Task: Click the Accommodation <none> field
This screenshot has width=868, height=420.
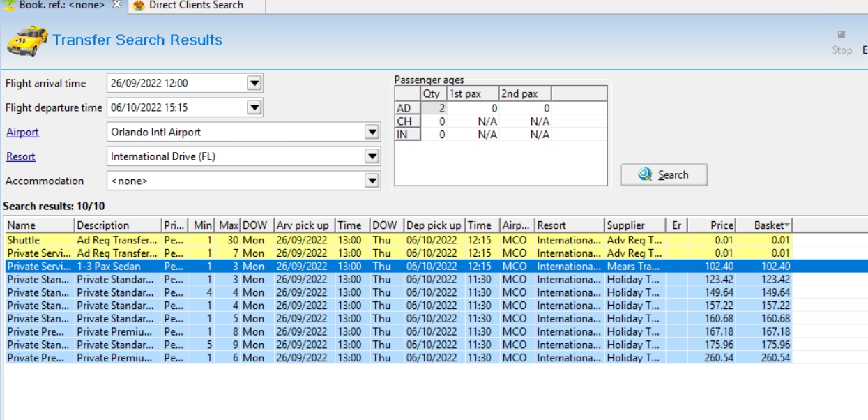Action: [x=244, y=181]
